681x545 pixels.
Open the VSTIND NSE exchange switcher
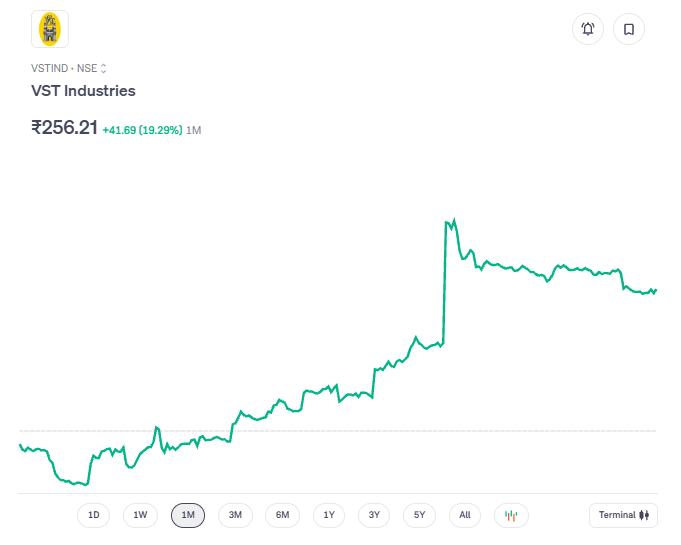point(69,68)
